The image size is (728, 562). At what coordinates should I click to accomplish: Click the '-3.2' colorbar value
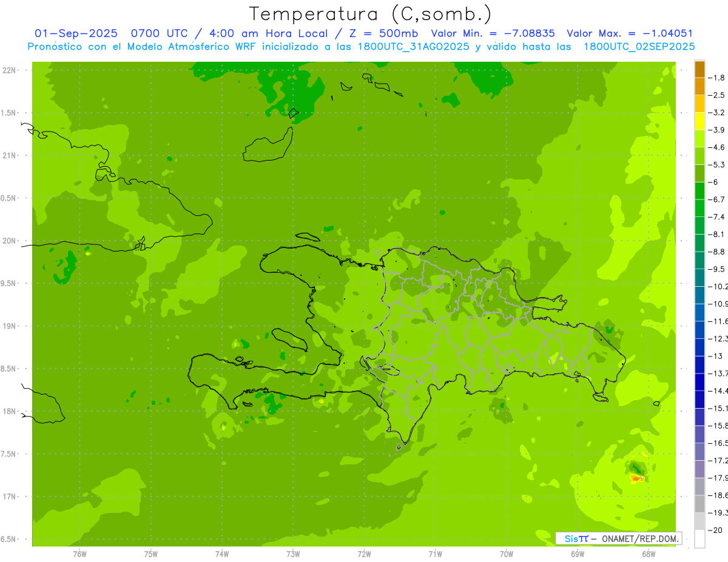point(717,113)
